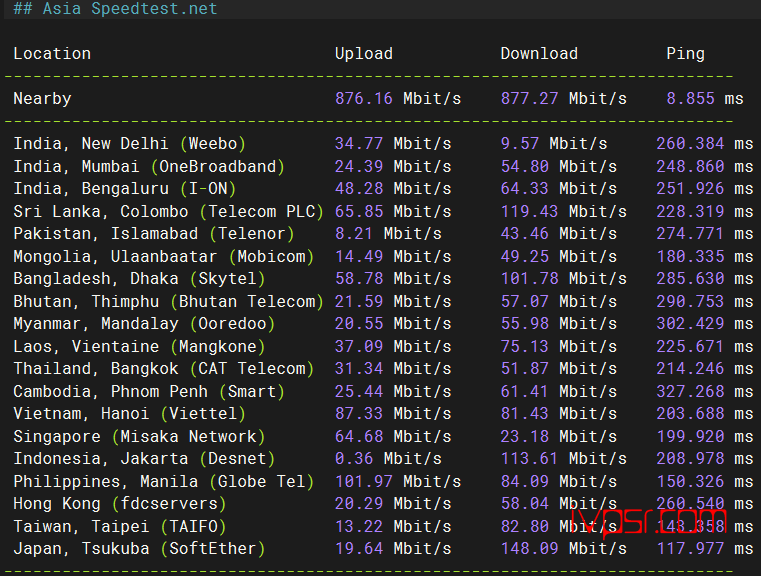The width and height of the screenshot is (761, 576).
Task: Click Dhaka download value 101.78
Action: pos(529,279)
